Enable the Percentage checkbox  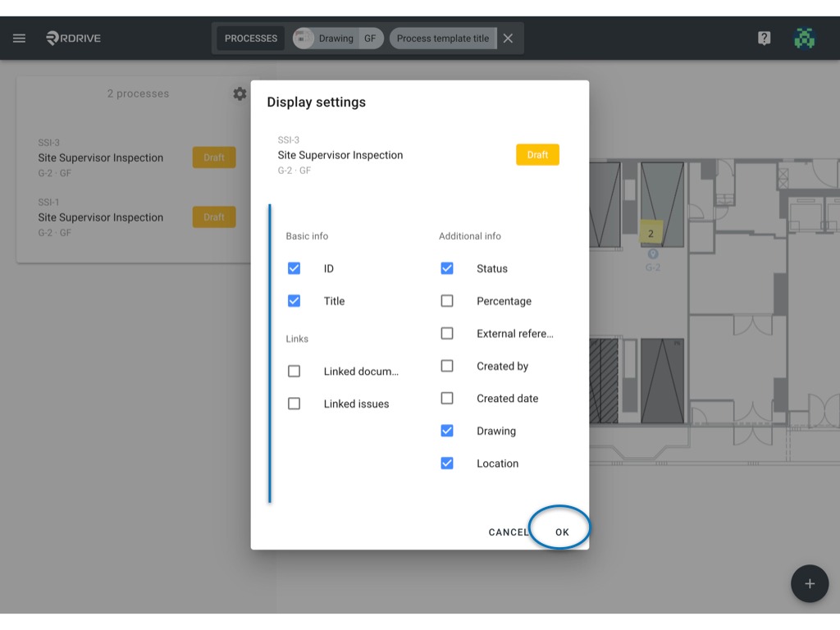coord(447,301)
